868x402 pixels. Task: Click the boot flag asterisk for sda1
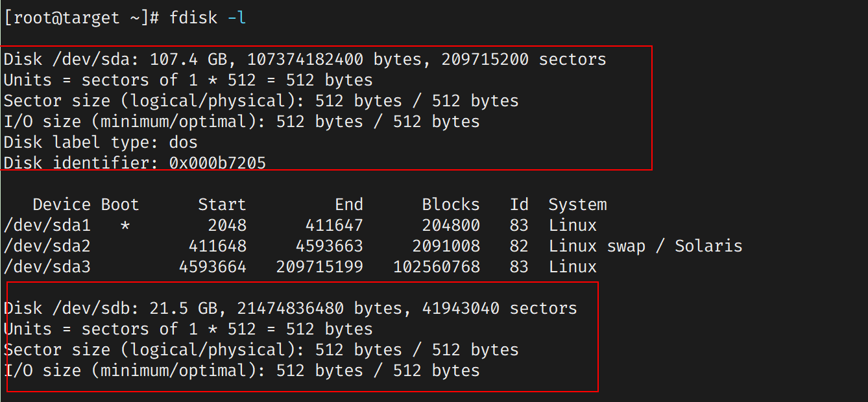[125, 226]
